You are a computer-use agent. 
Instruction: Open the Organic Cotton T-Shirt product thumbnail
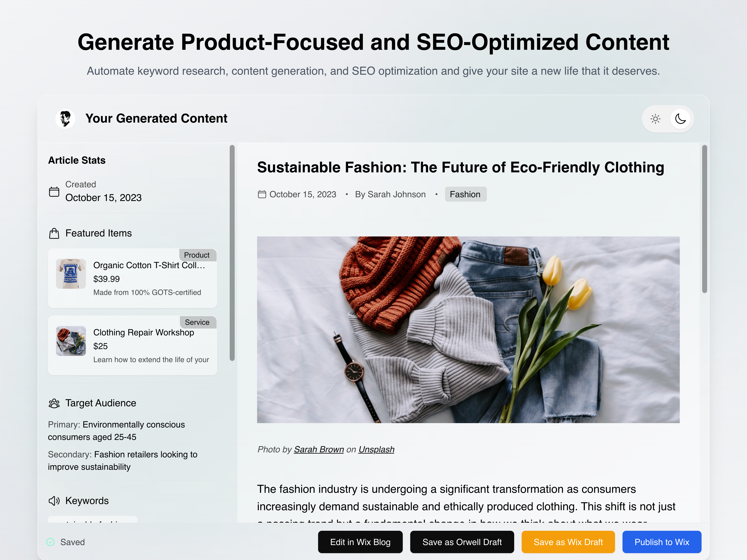71,274
